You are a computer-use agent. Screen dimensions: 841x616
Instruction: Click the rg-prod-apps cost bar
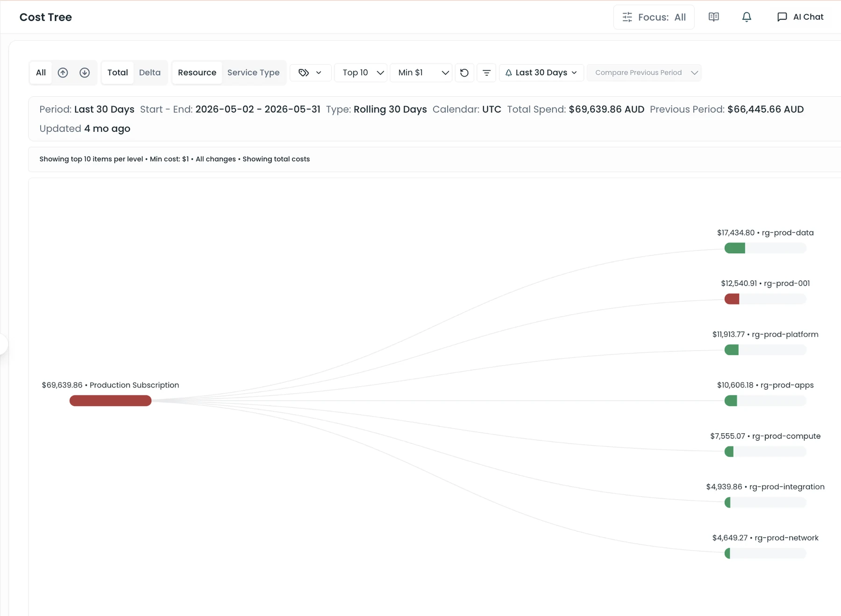click(x=765, y=401)
